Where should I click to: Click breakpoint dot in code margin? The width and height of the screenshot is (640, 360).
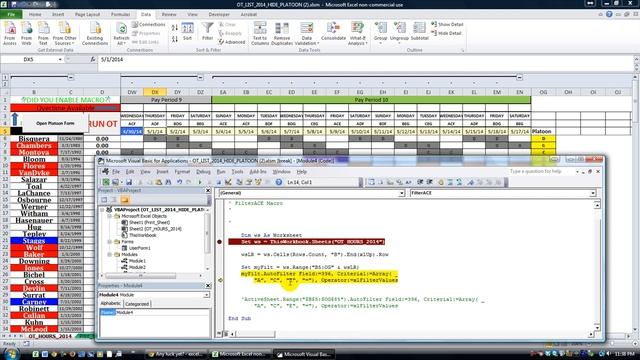(220, 242)
